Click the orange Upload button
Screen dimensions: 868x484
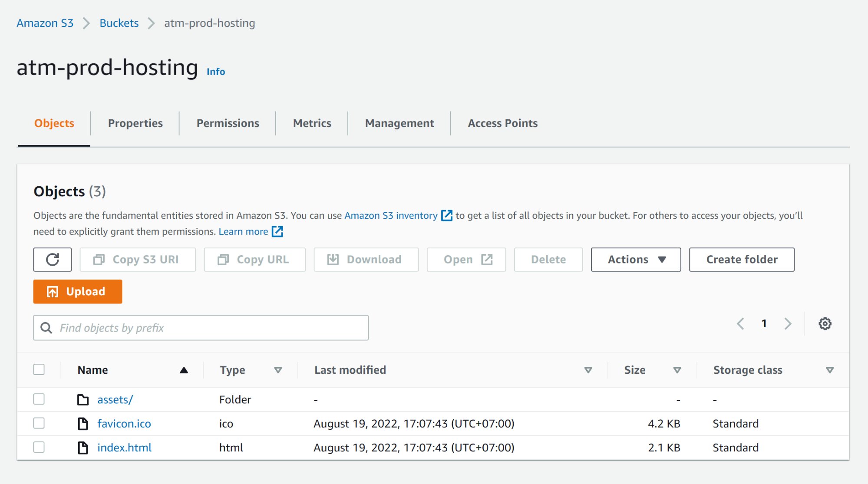click(78, 291)
